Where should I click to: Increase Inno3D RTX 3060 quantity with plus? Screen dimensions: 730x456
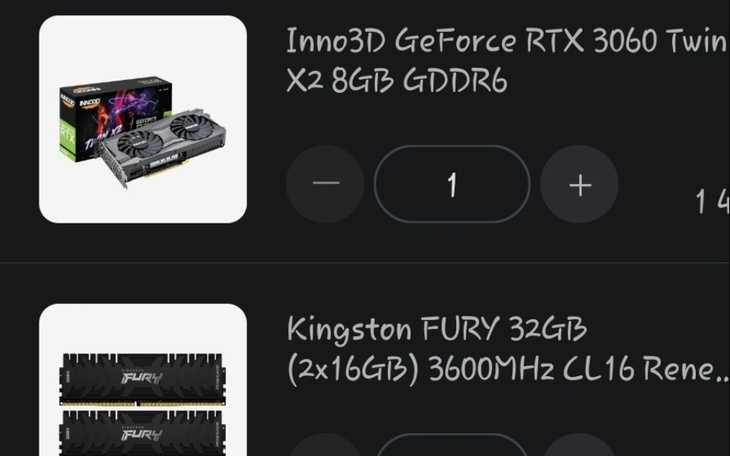(x=580, y=184)
